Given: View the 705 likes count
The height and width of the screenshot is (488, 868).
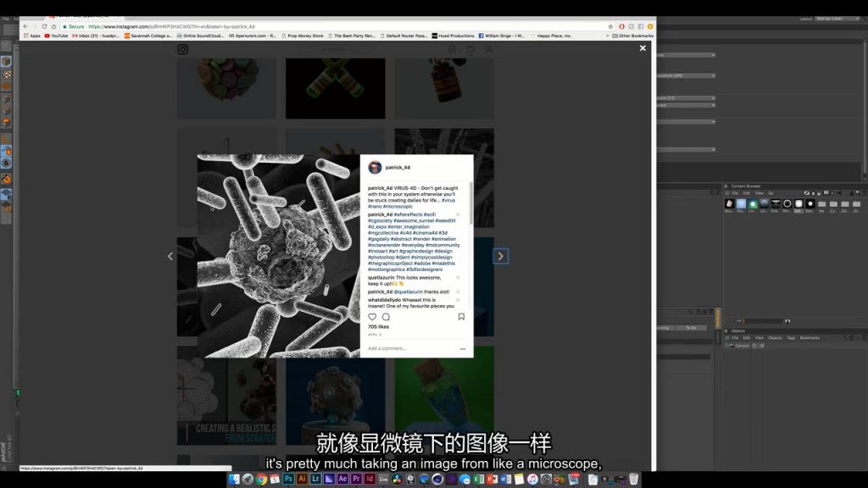Looking at the screenshot, I should [x=379, y=327].
